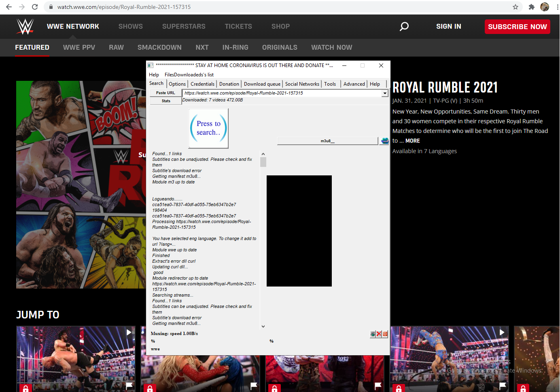Click SIGN IN on WWE site
Screen dimensions: 560x392
(448, 26)
